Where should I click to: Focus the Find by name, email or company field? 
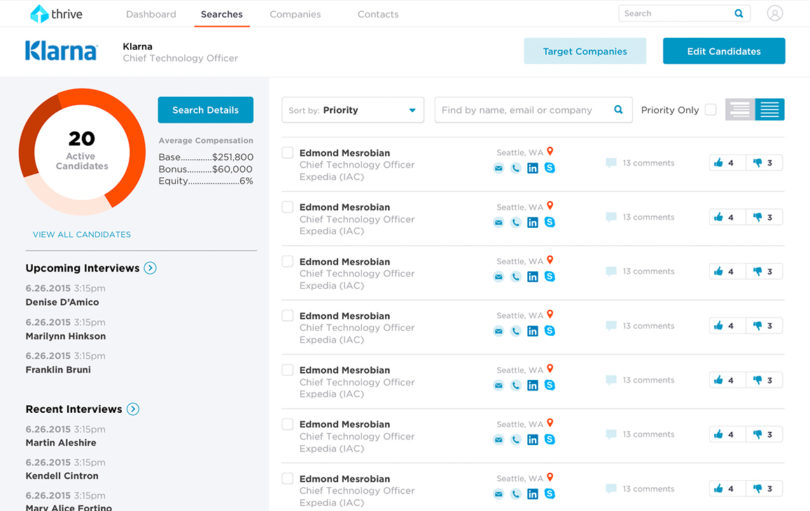(x=533, y=110)
